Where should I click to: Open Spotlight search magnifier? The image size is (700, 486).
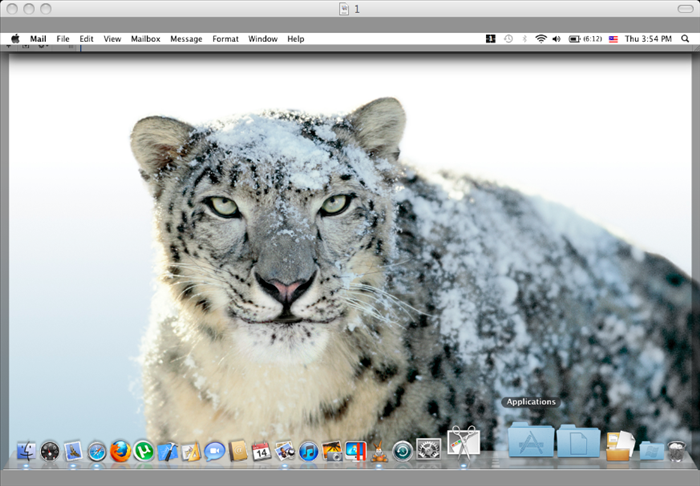coord(685,39)
